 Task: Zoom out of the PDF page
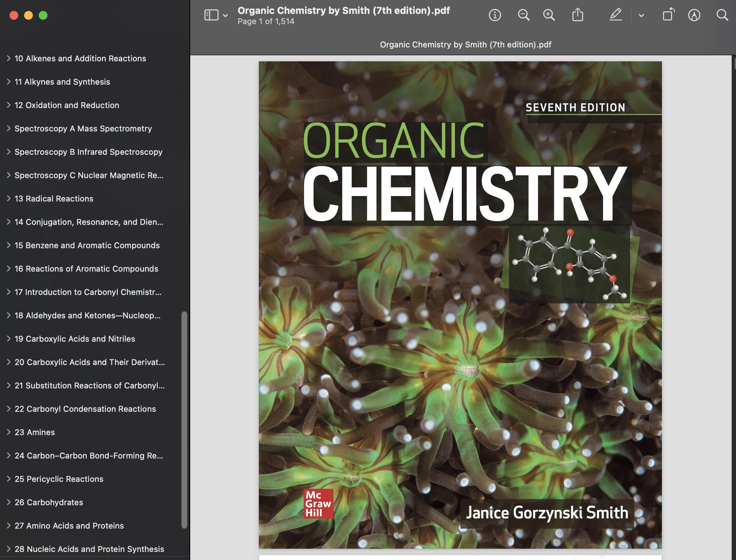[x=524, y=15]
